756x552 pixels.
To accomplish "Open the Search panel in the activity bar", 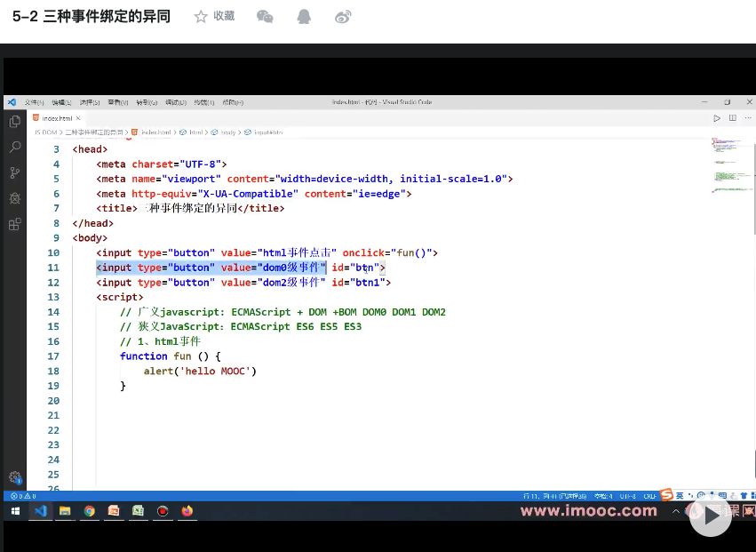I will (15, 147).
